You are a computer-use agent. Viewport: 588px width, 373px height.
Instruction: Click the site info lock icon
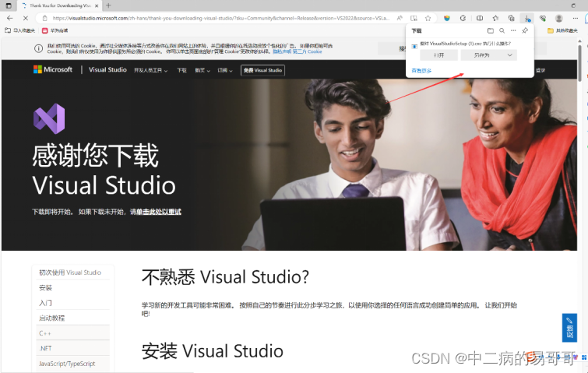pos(44,18)
